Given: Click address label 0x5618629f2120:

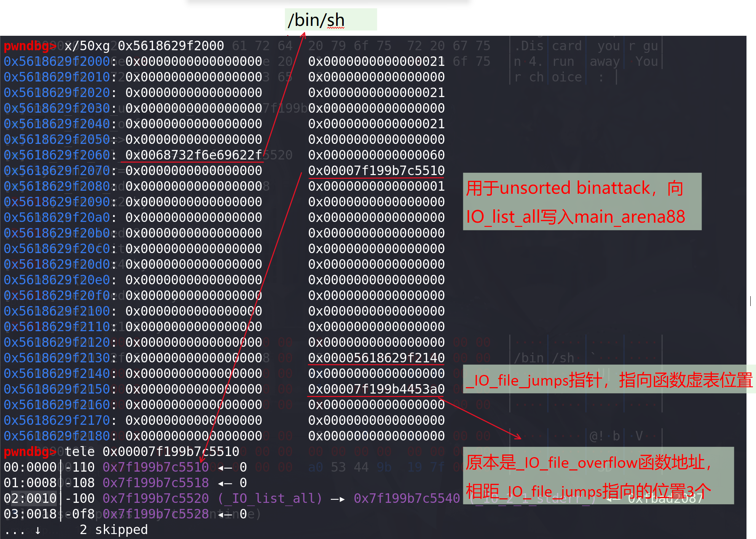Looking at the screenshot, I should (61, 342).
